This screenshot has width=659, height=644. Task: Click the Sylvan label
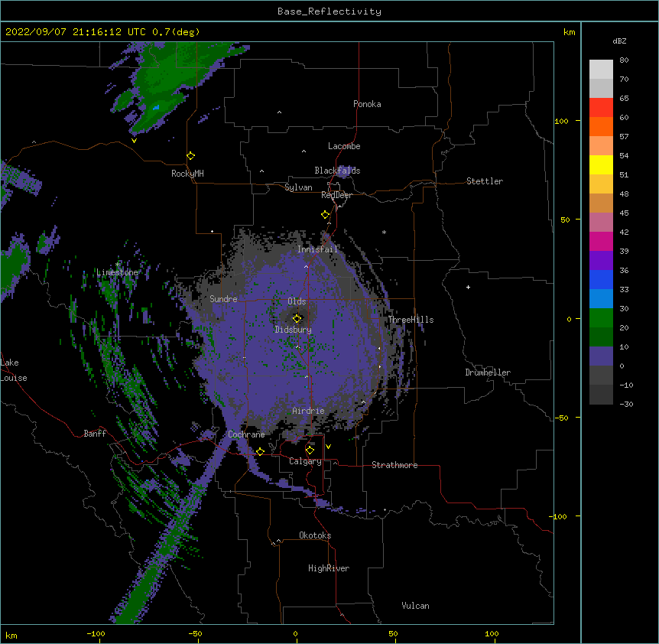[298, 187]
